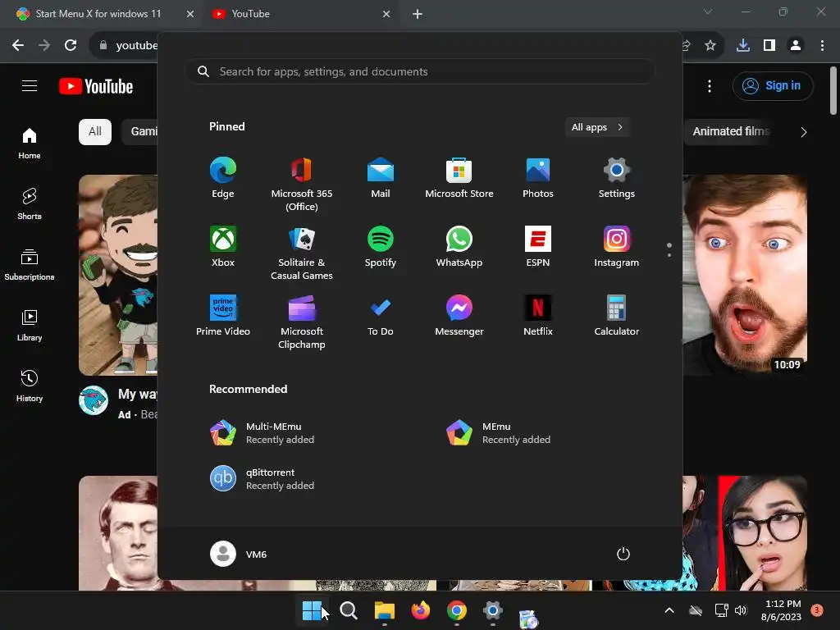Open YouTube Subscriptions
Image resolution: width=840 pixels, height=630 pixels.
(x=30, y=265)
